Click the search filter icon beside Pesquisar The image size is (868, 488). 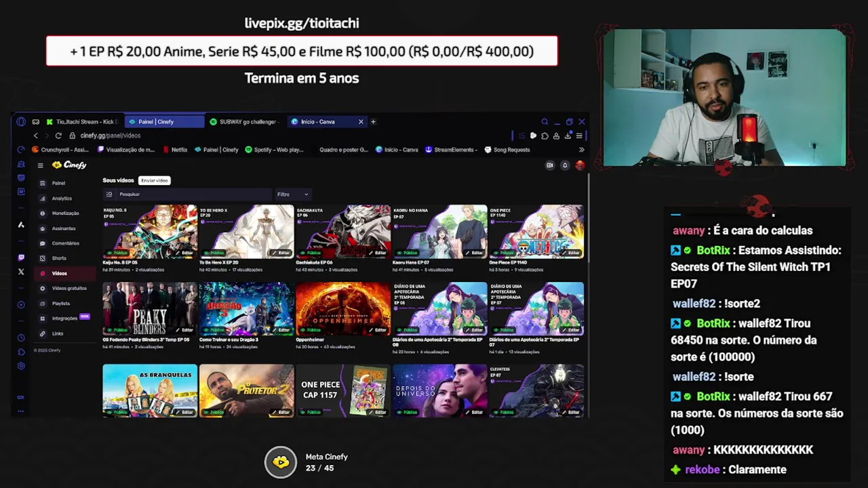pos(109,195)
